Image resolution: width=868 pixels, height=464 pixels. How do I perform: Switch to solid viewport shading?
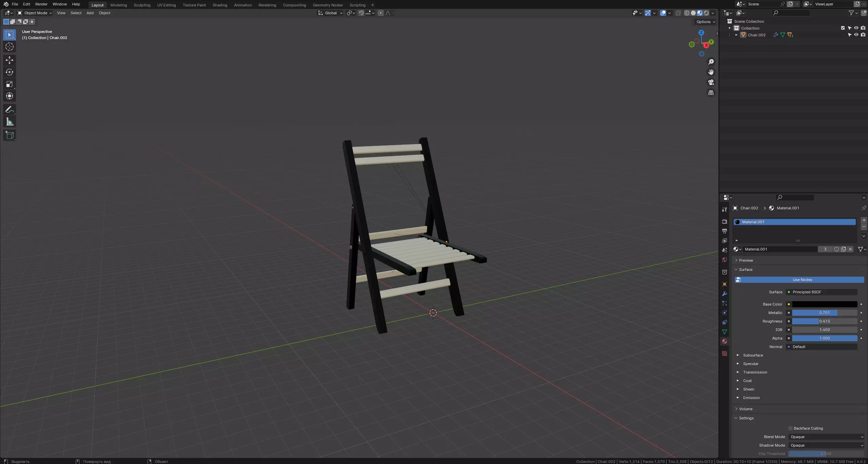point(693,13)
